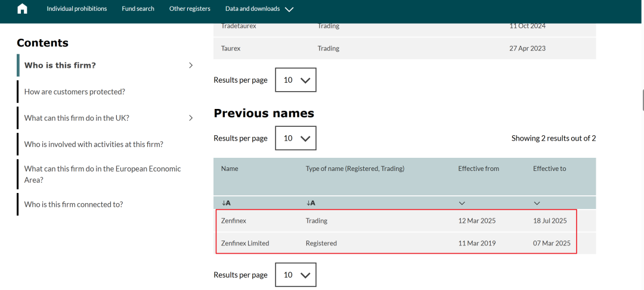
Task: Expand the Data and downloads menu arrow
Action: pos(289,10)
